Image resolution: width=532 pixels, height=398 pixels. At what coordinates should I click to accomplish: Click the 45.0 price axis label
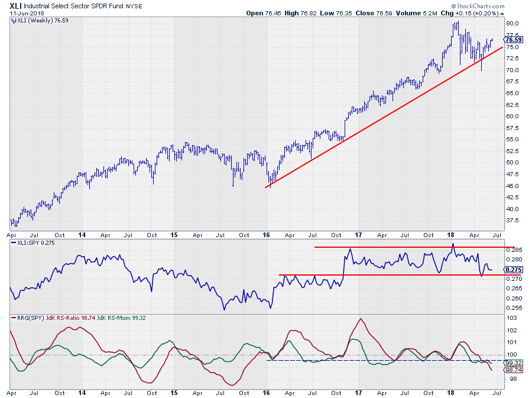[x=512, y=186]
